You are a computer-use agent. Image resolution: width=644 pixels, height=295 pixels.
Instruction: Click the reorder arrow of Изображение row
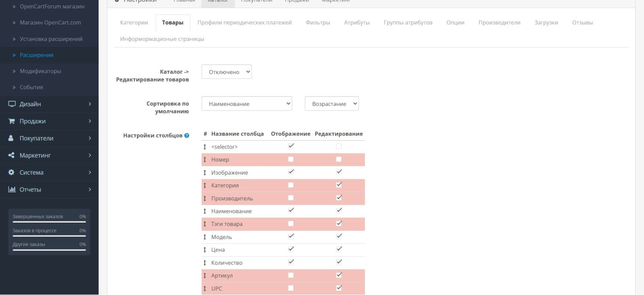tap(205, 173)
